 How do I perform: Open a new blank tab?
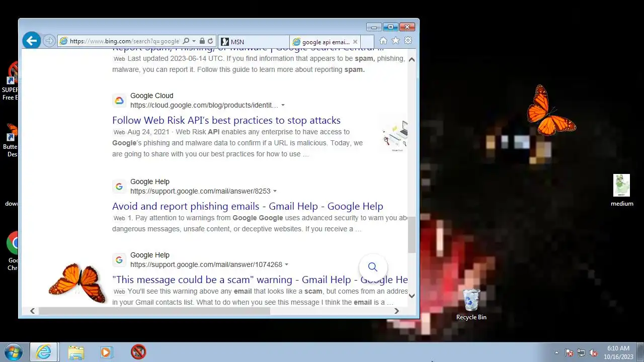tap(367, 42)
